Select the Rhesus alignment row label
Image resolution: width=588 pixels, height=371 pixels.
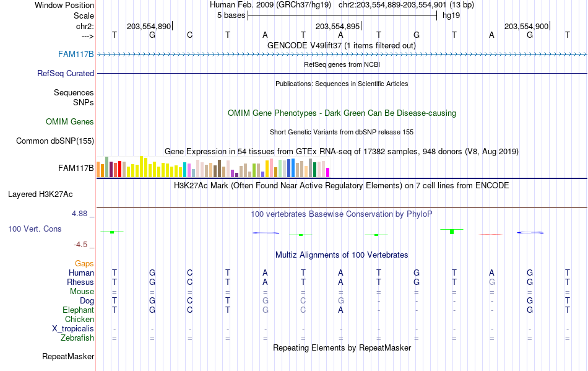[80, 282]
